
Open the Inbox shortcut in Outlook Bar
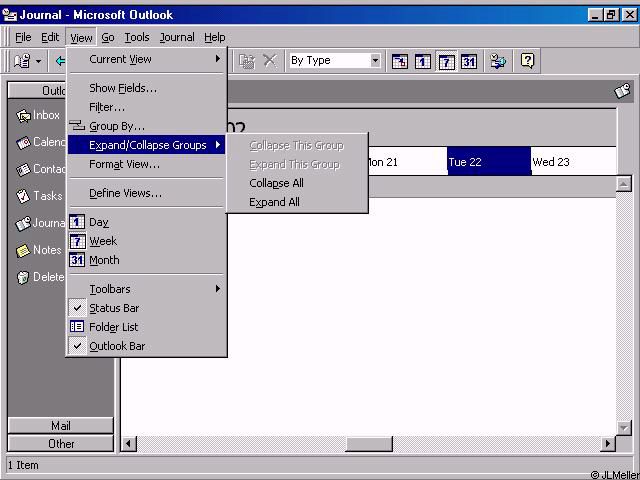click(x=38, y=116)
